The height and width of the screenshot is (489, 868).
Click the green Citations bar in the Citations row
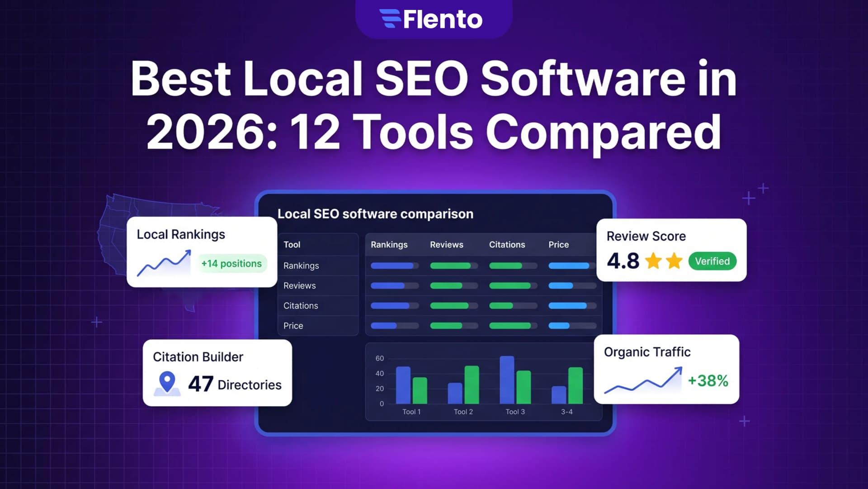501,305
